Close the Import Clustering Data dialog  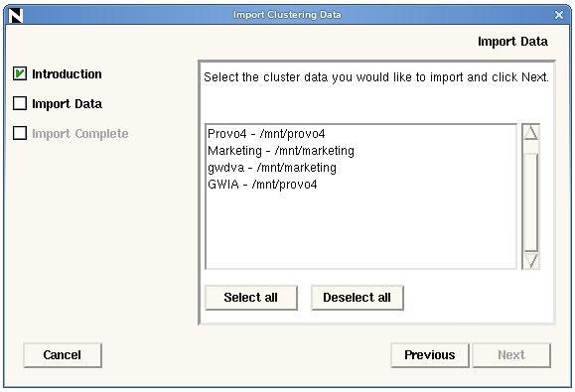click(x=559, y=15)
